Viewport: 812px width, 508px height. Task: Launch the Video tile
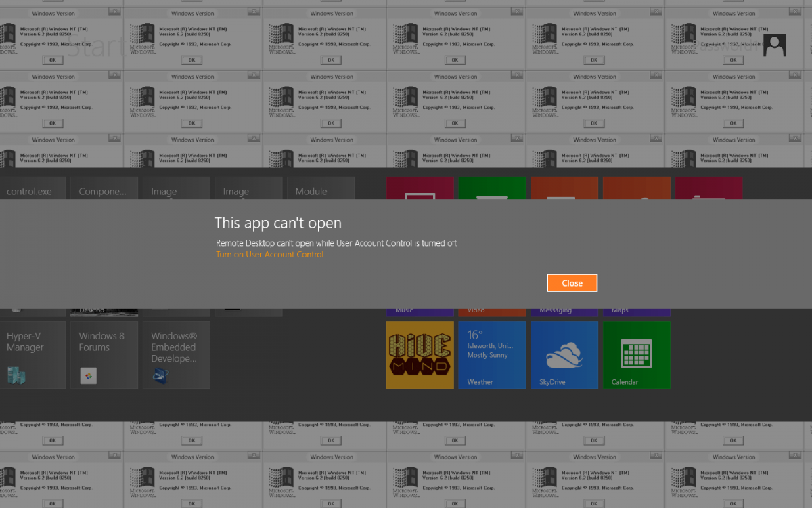492,312
